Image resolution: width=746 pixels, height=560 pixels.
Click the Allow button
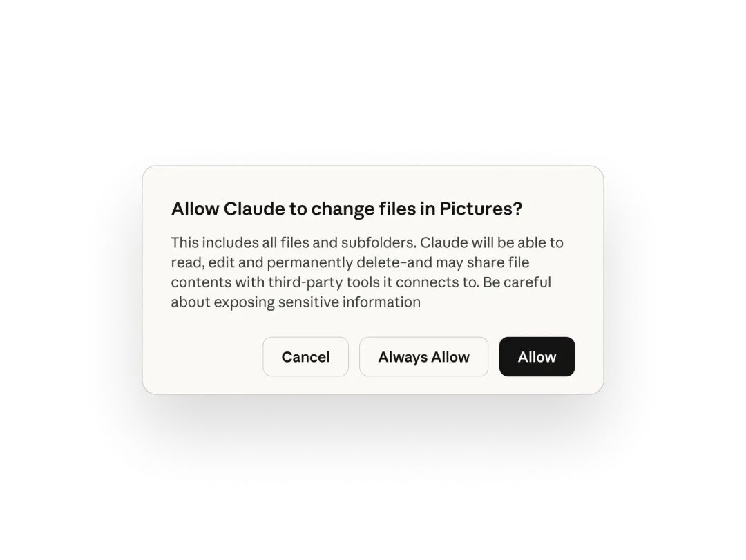tap(537, 357)
